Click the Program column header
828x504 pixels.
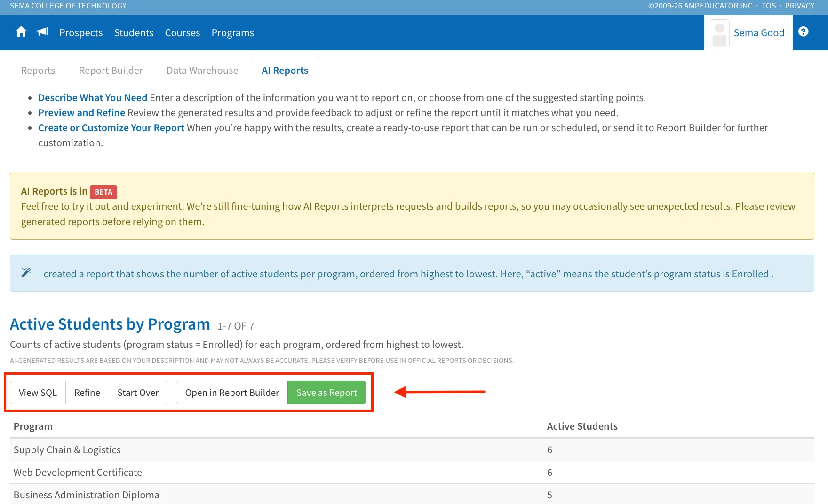coord(33,426)
